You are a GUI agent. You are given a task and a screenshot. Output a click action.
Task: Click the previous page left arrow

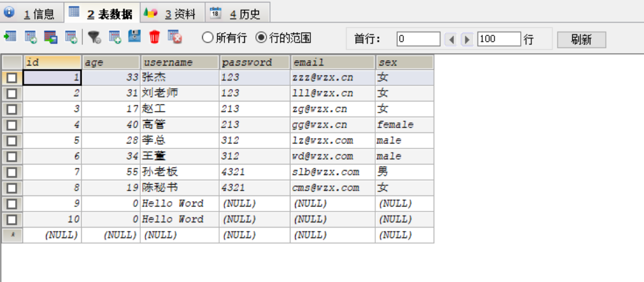click(x=451, y=39)
